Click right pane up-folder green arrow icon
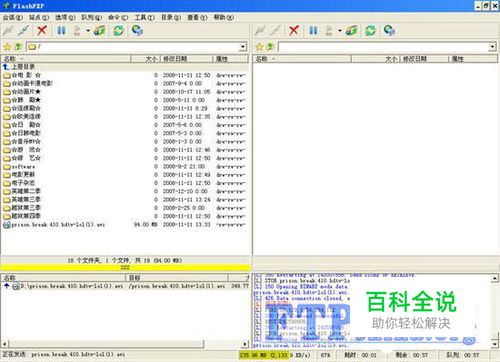Screen dimensions: 500x362 (270, 47)
